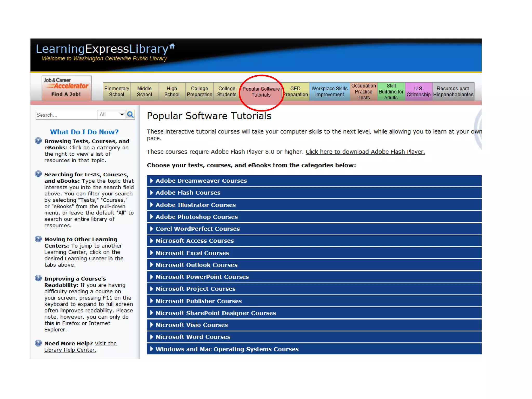Click the Job & Career Accelerator banner
The image size is (532, 399).
tap(66, 88)
